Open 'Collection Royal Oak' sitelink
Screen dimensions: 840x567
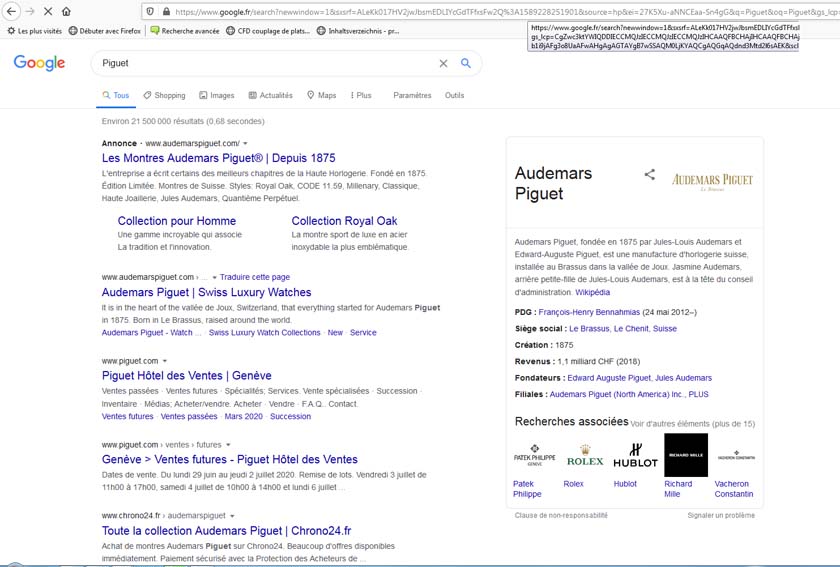[x=344, y=221]
